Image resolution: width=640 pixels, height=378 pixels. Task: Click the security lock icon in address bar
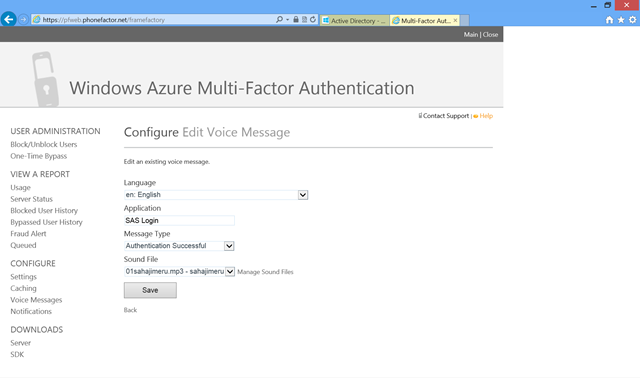click(x=296, y=20)
